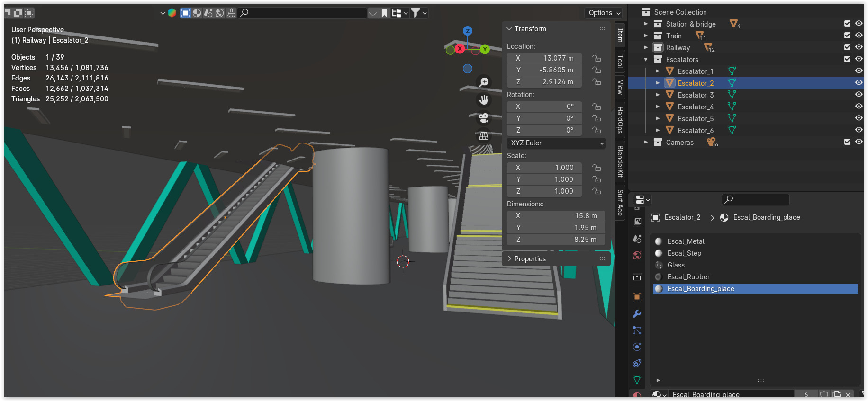Switch to the Tool sidebar tab

coord(620,61)
